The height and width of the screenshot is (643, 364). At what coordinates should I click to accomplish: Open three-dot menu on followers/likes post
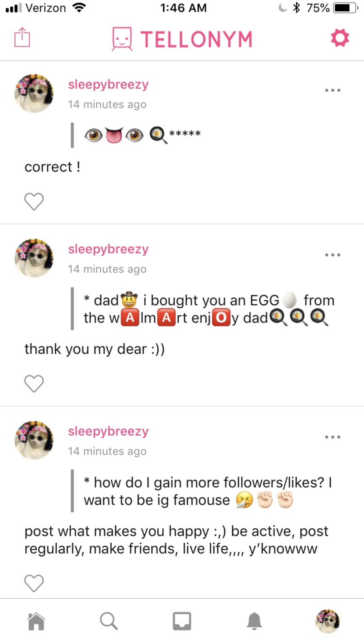[333, 437]
